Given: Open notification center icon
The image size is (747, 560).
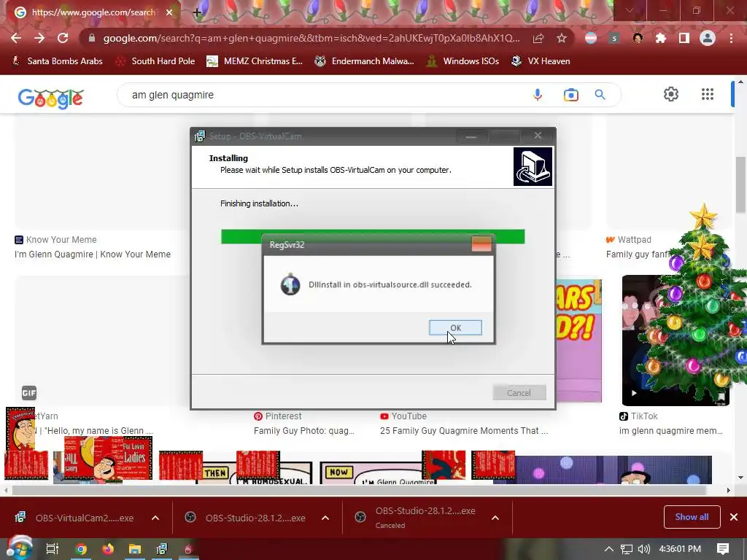Looking at the screenshot, I should tap(723, 549).
